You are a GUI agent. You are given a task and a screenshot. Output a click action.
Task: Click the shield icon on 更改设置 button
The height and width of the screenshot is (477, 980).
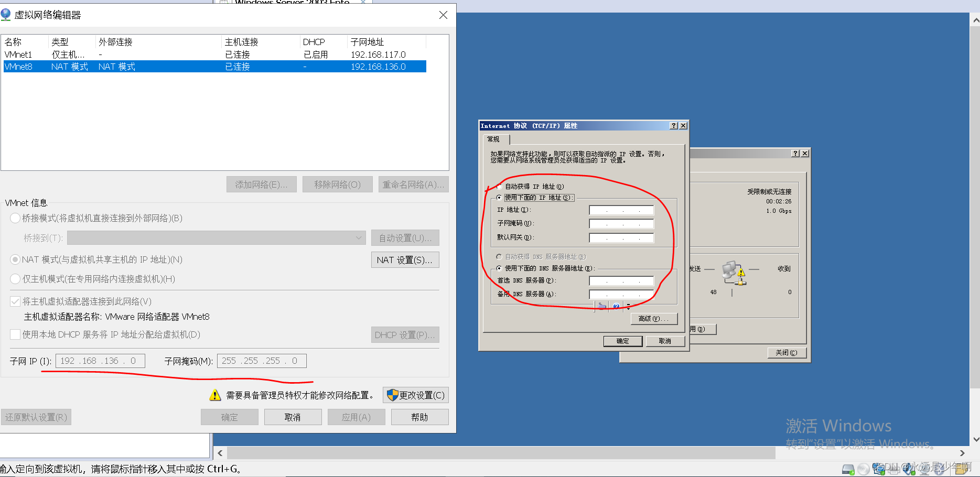pos(392,395)
